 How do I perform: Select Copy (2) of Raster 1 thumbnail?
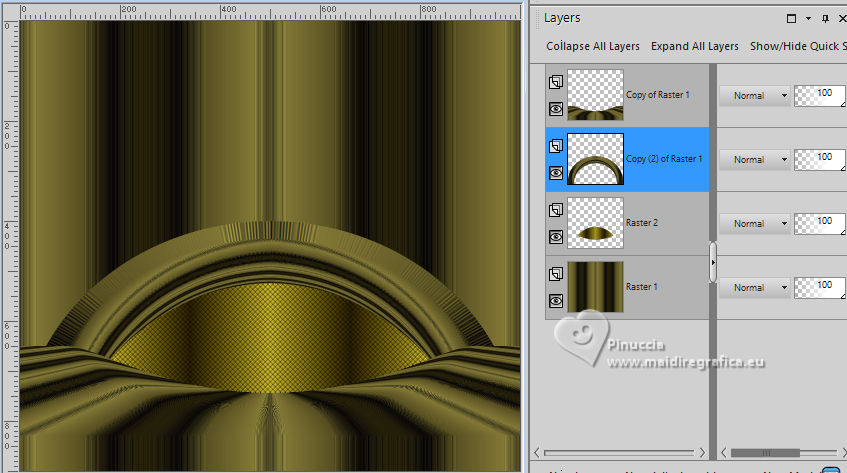(595, 159)
